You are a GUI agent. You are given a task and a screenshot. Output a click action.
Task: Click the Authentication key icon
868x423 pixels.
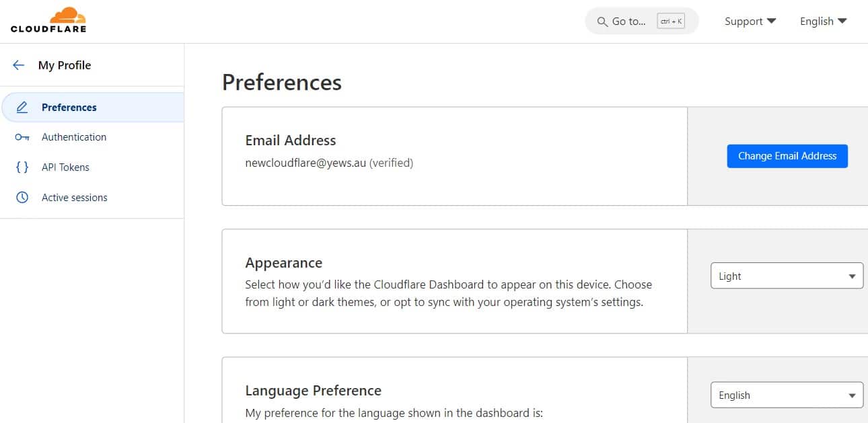[22, 137]
